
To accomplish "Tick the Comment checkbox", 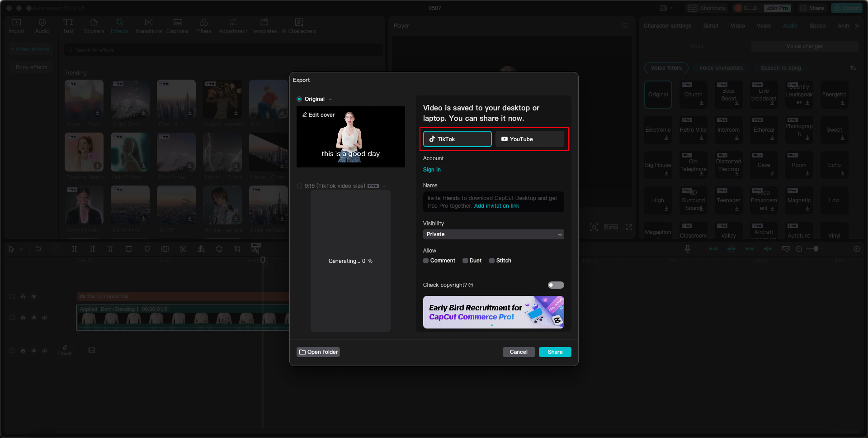I will coord(426,261).
